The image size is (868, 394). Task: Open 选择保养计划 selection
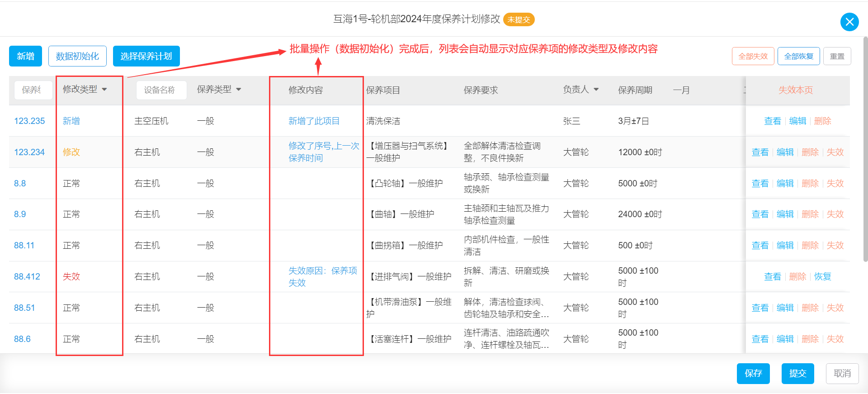146,56
